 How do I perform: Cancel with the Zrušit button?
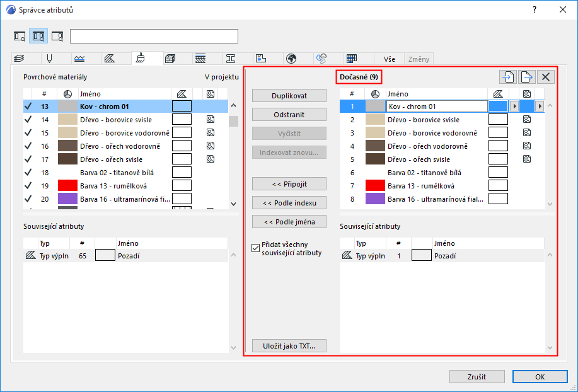pos(477,376)
